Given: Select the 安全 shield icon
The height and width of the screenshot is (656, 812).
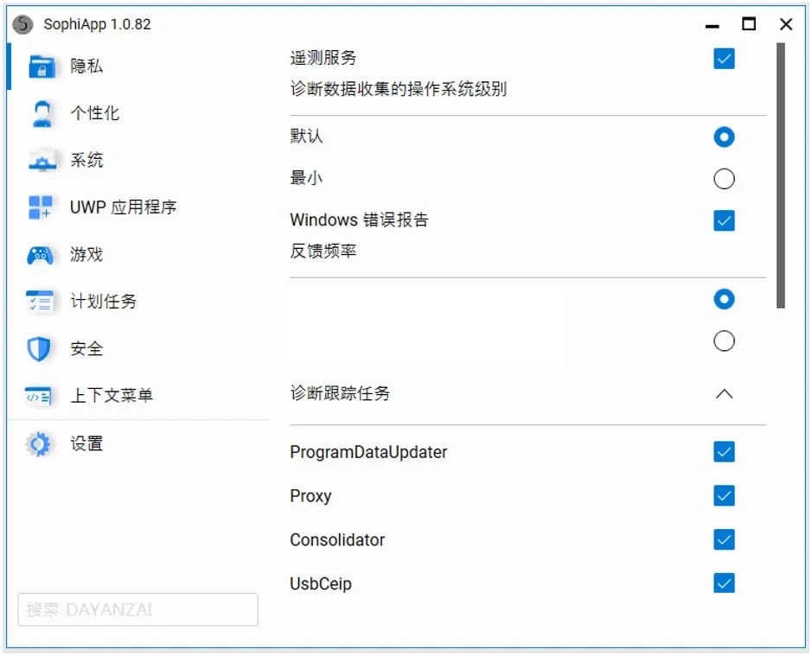Looking at the screenshot, I should tap(41, 349).
